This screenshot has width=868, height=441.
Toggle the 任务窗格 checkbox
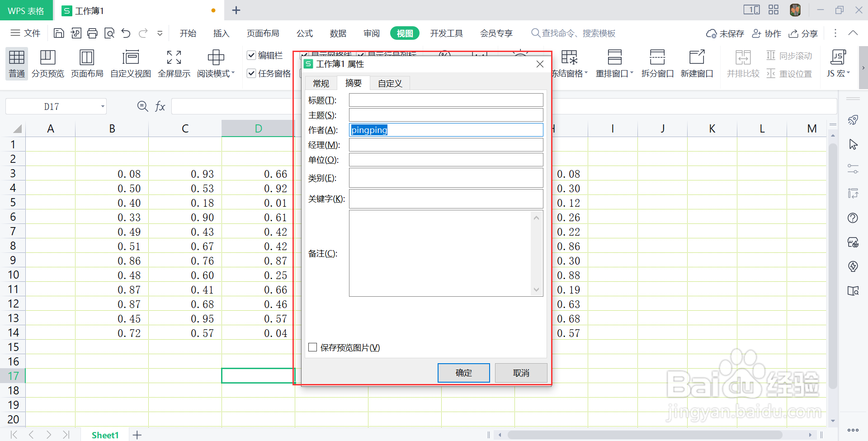point(252,73)
